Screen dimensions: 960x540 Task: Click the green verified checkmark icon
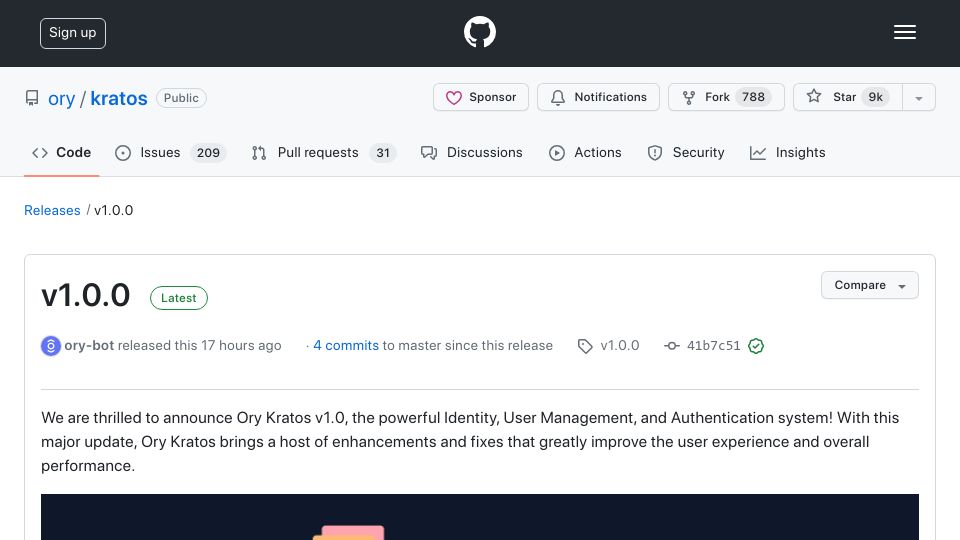point(756,346)
